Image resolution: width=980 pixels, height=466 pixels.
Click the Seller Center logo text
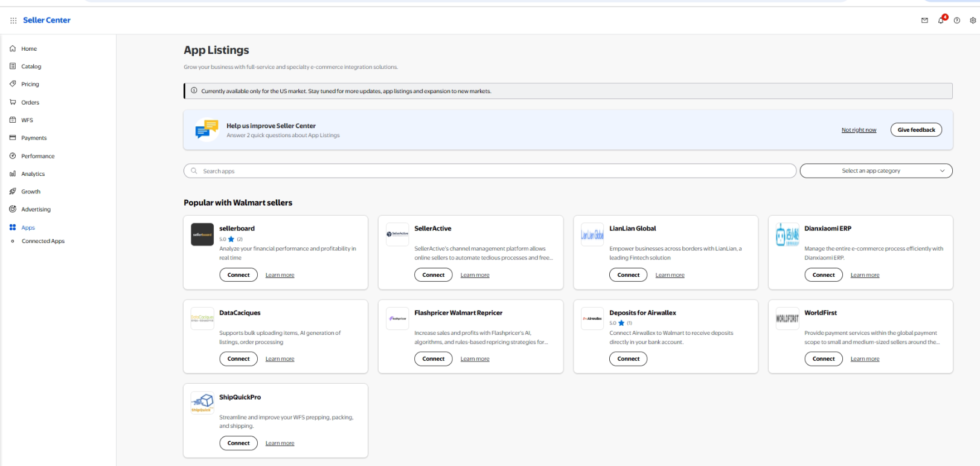coord(46,20)
